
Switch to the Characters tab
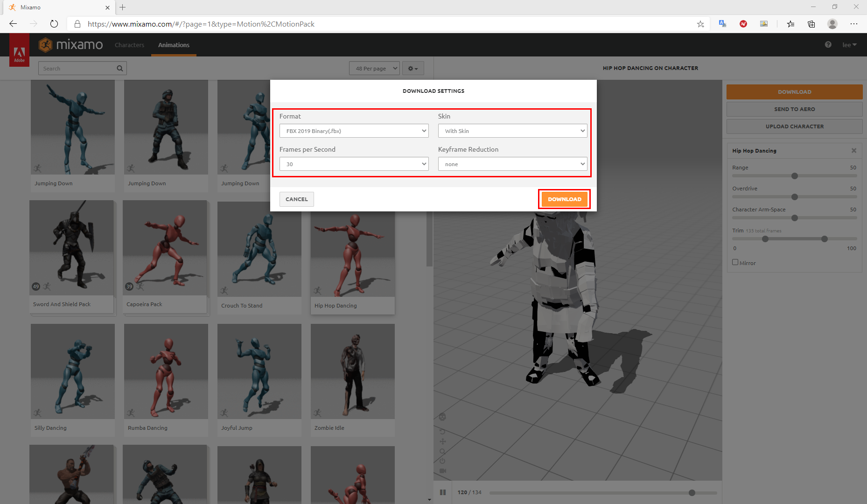click(x=129, y=45)
